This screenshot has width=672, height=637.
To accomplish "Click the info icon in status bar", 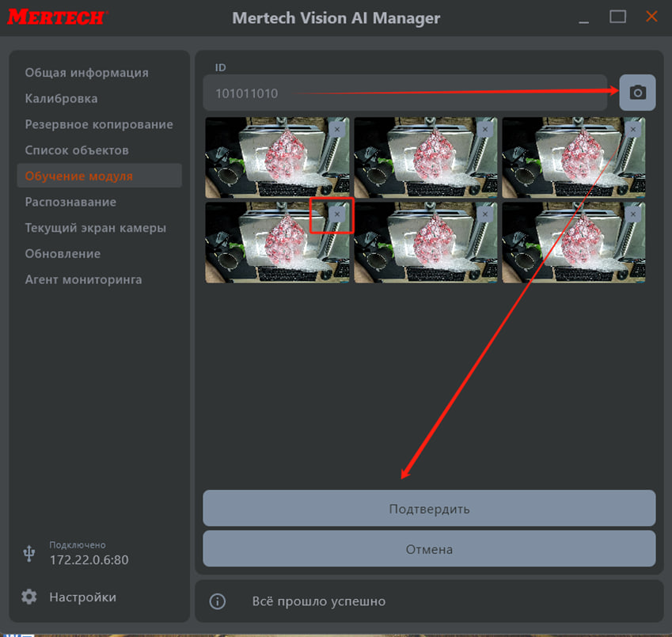I will coord(218,601).
